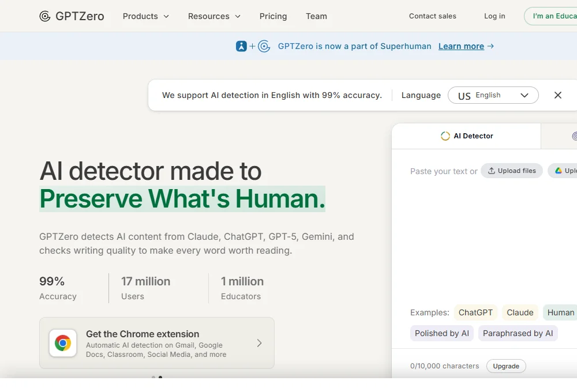Click the second tab beside AI Detector
Image resolution: width=577 pixels, height=392 pixels.
(x=559, y=136)
